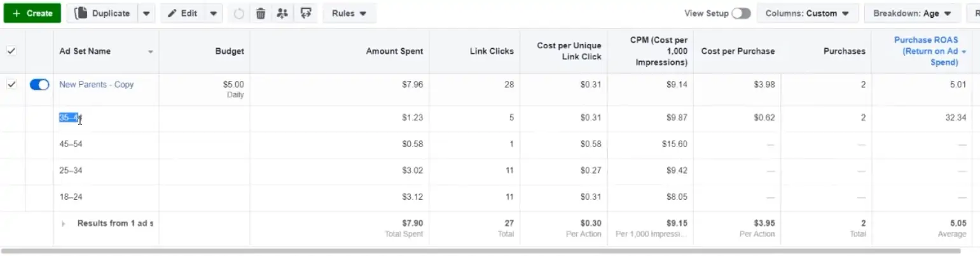Screen dimensions: 980x256
Task: Uncheck the New Parents - Copy row checkbox
Action: [x=11, y=85]
